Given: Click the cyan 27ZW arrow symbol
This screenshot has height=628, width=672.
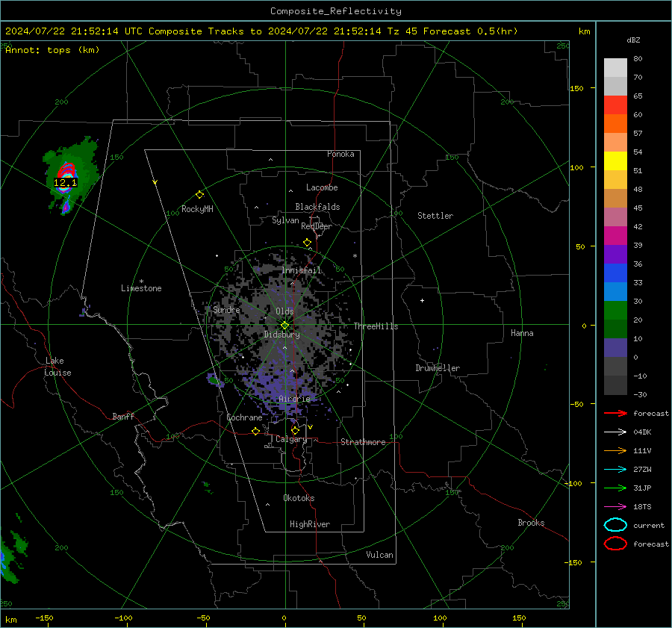Looking at the screenshot, I should tap(615, 470).
